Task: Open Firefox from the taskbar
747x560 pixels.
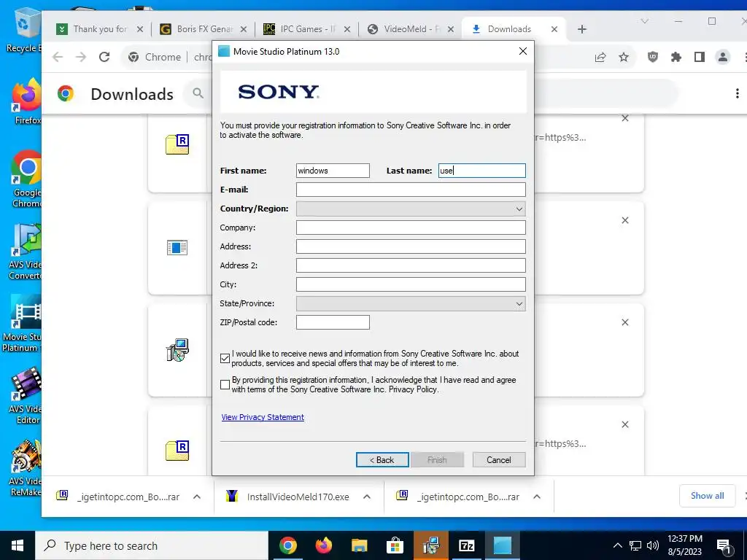Action: point(323,545)
